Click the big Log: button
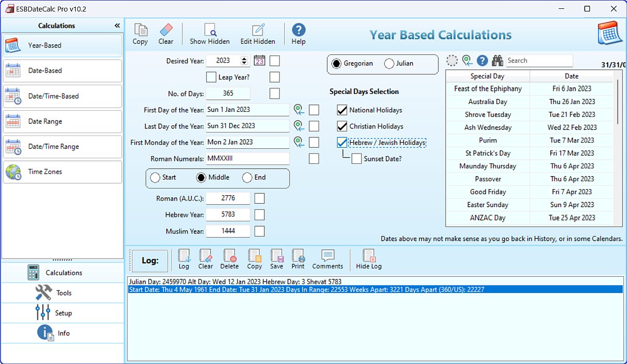This screenshot has width=627, height=364. pos(150,261)
